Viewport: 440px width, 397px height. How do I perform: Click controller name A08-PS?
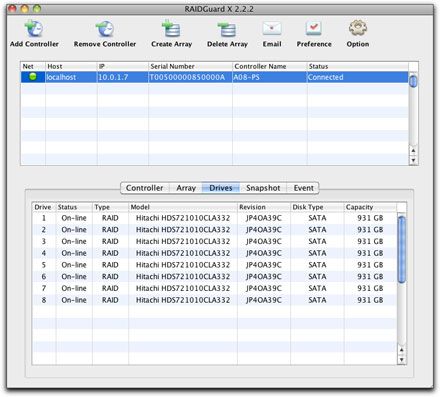point(246,77)
